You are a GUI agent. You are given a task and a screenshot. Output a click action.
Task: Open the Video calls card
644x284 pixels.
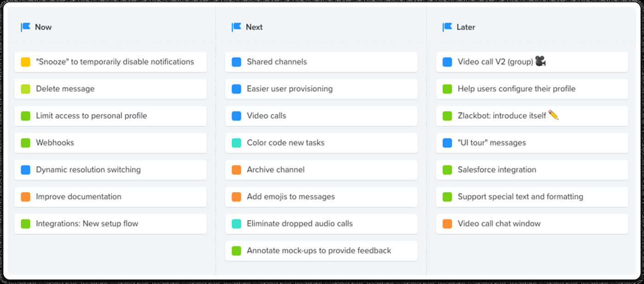321,116
